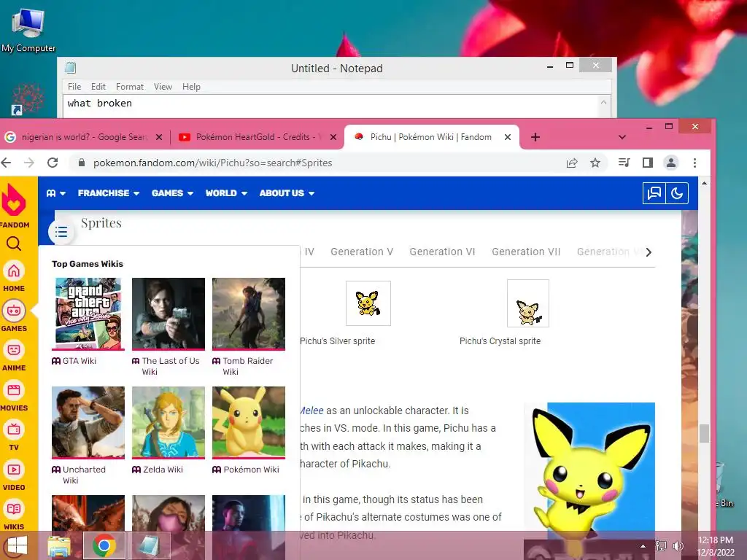Open My Computer desktop icon

point(28,30)
